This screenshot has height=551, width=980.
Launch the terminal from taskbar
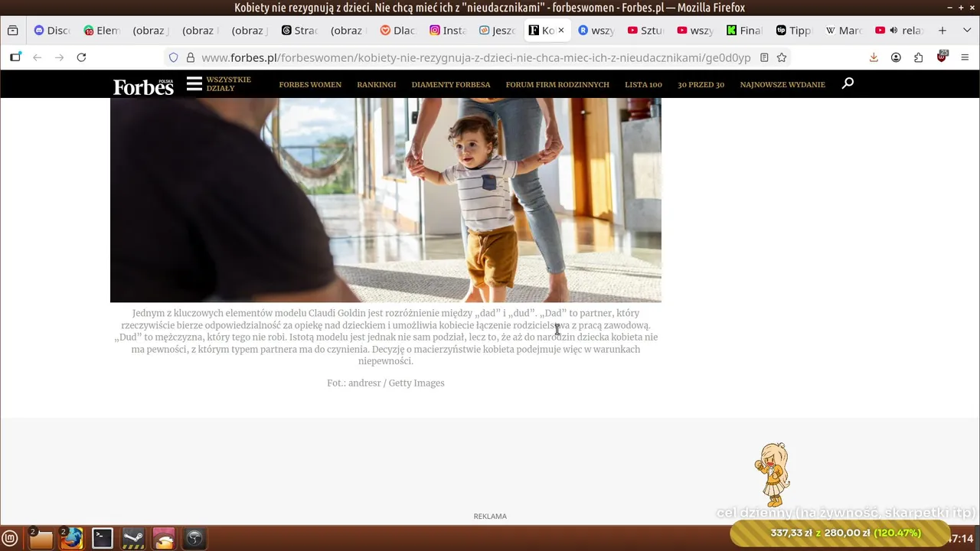(x=103, y=538)
